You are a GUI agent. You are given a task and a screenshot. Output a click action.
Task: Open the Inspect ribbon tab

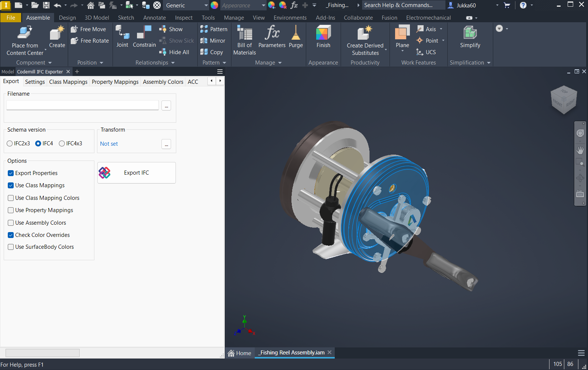click(184, 18)
